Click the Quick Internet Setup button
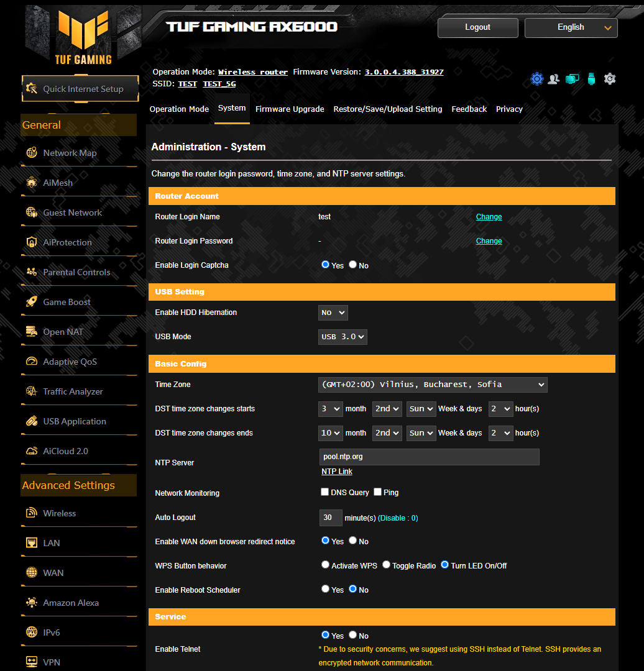 pos(81,89)
